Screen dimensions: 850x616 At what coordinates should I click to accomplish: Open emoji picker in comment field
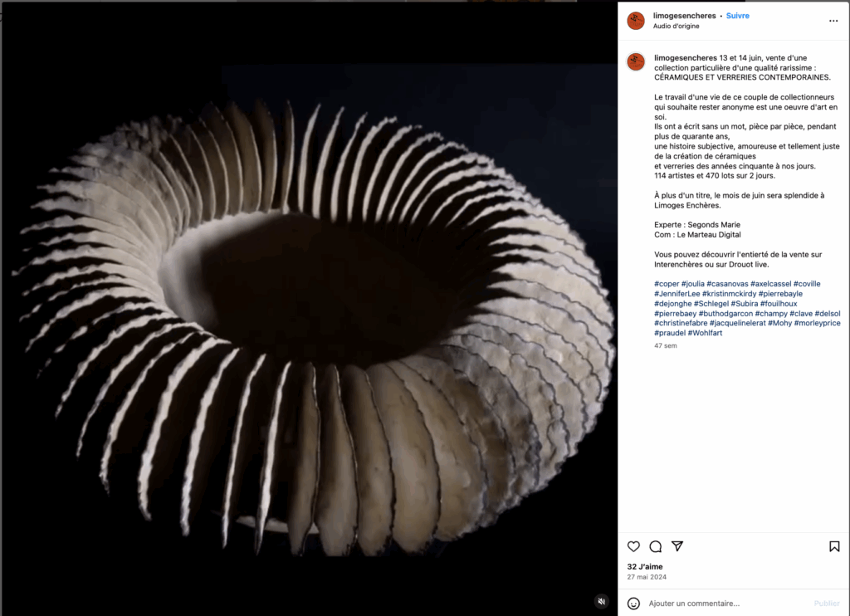[633, 604]
